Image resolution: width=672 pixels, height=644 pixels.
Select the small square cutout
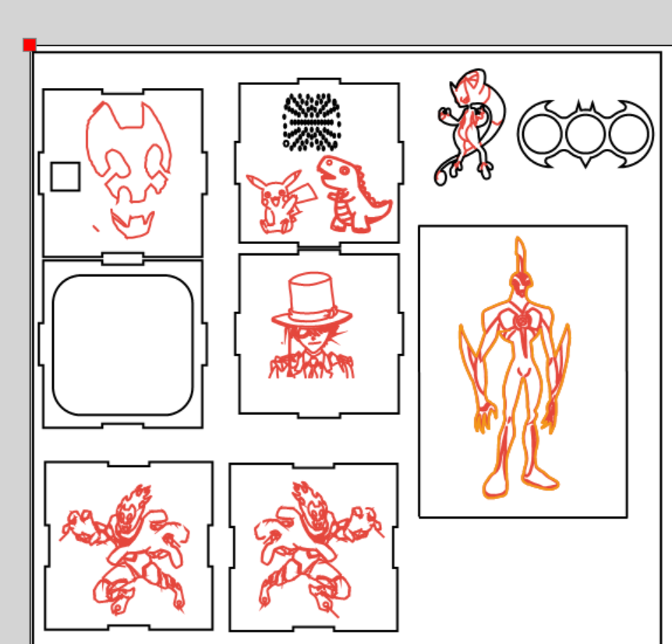(x=65, y=176)
